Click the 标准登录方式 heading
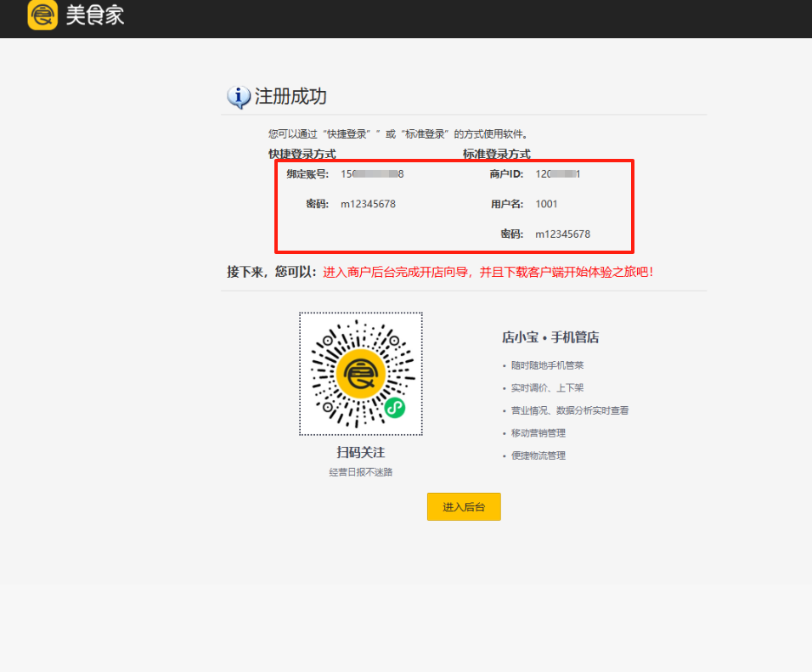812x672 pixels. coord(496,154)
